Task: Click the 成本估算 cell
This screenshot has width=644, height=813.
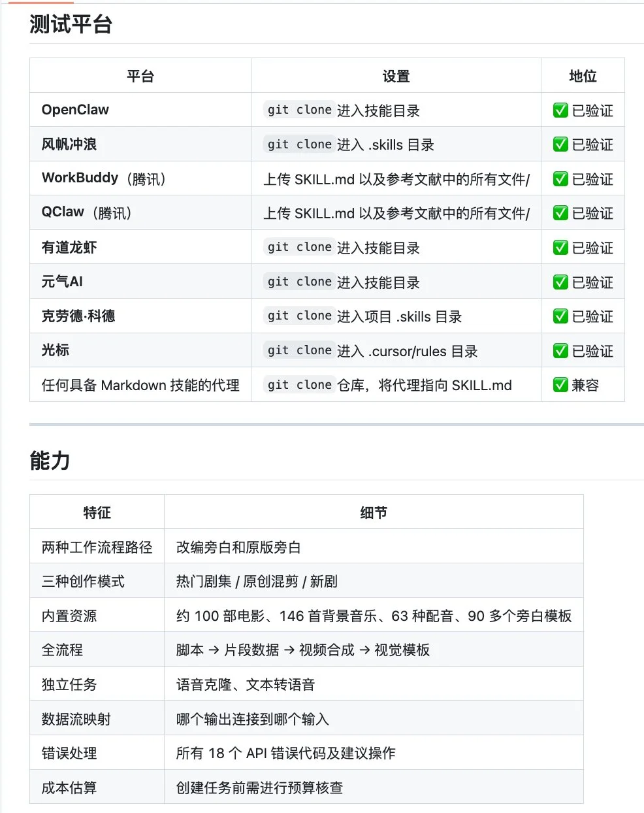Action: pos(97,787)
